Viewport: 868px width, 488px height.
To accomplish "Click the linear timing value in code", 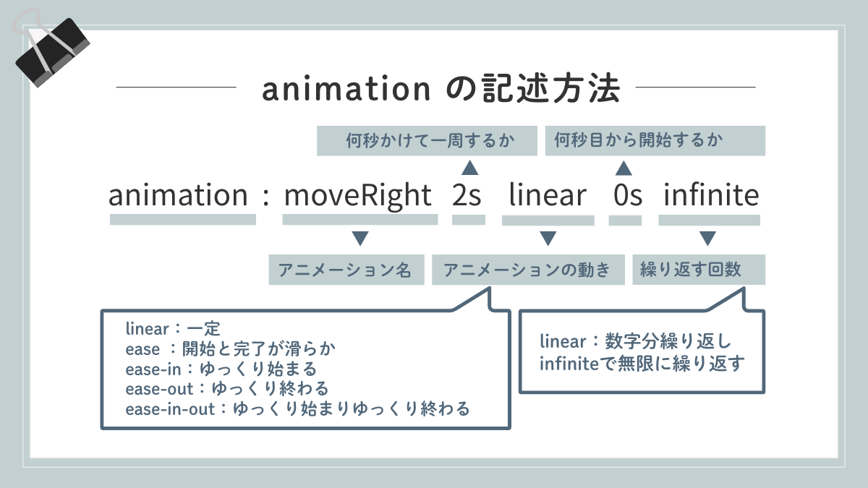I will tap(548, 197).
